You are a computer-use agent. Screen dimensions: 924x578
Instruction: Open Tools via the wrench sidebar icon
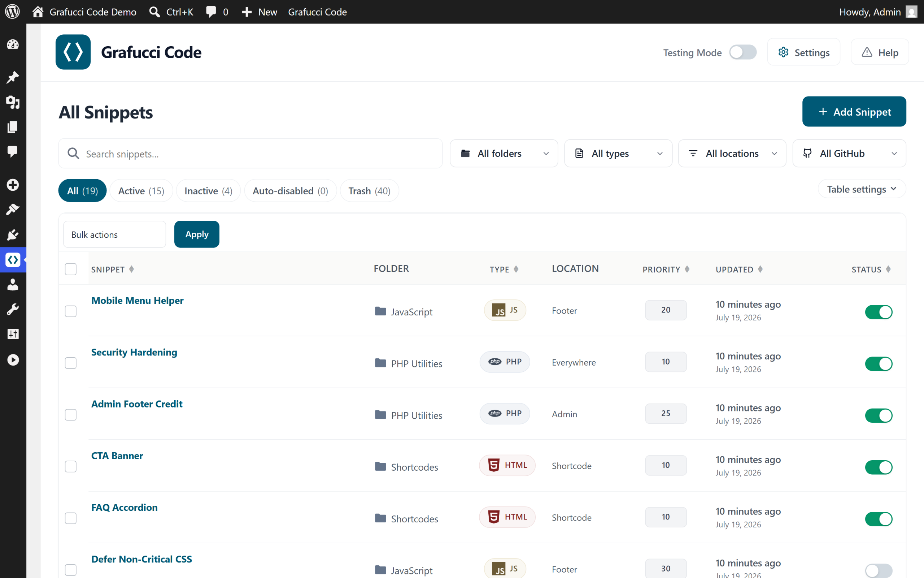(13, 310)
